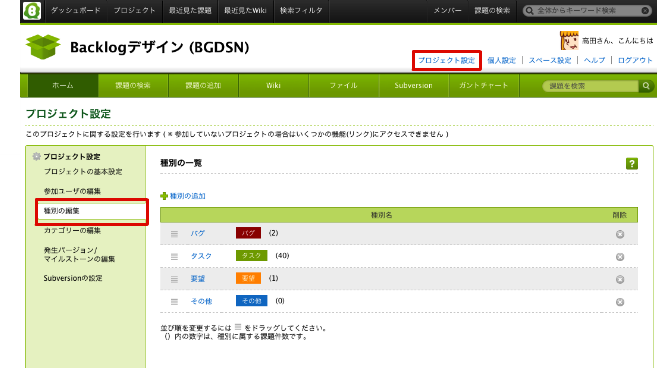This screenshot has height=368, width=657.
Task: Click the dark red バグ color label
Action: (x=248, y=233)
